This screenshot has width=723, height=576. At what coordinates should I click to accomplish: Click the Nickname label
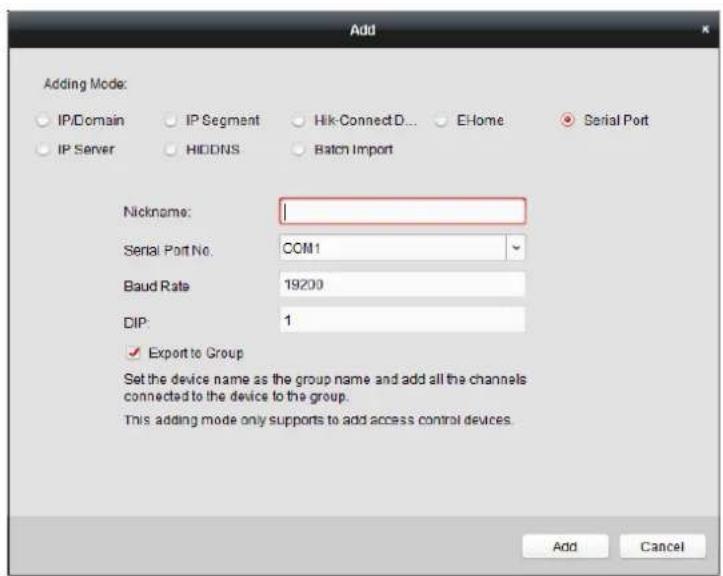tap(157, 212)
